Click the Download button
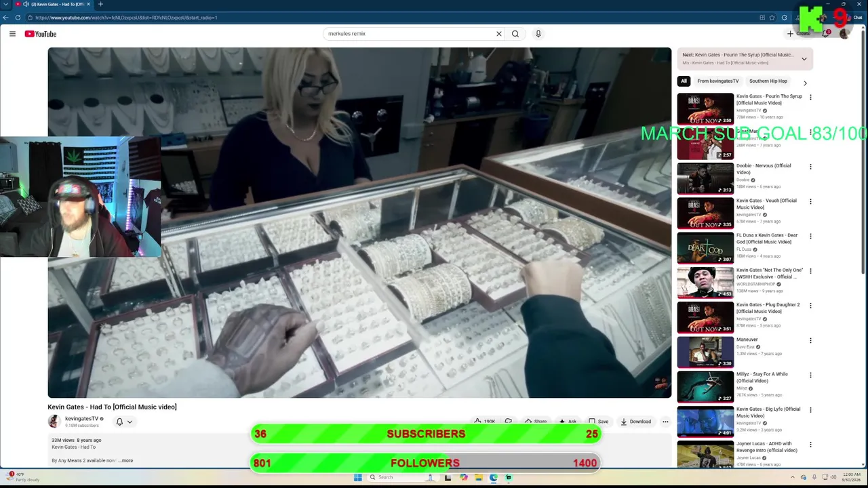The height and width of the screenshot is (488, 868). [x=636, y=422]
